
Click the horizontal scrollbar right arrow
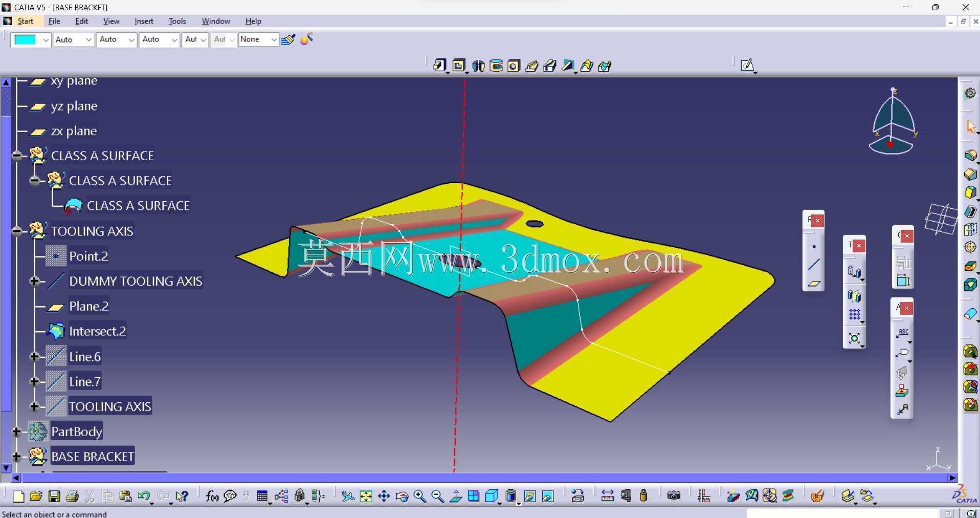952,478
